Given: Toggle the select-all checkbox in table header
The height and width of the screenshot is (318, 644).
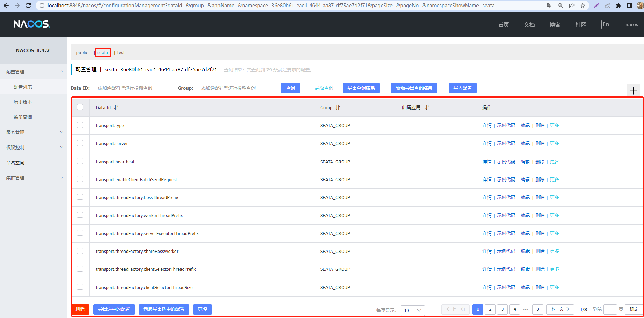Looking at the screenshot, I should 80,107.
